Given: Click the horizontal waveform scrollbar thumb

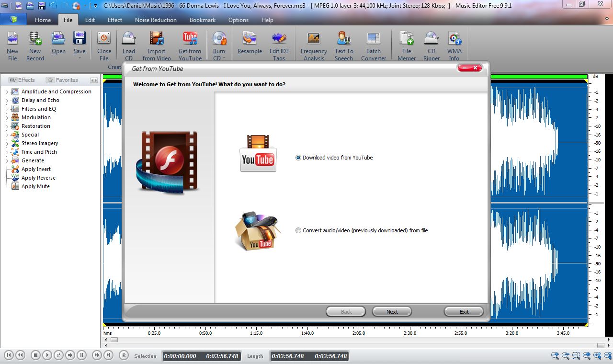Looking at the screenshot, I should coord(114,340).
